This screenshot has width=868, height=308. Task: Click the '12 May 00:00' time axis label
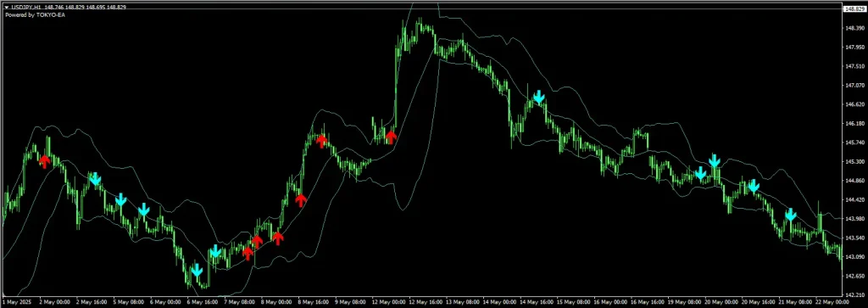(x=388, y=302)
